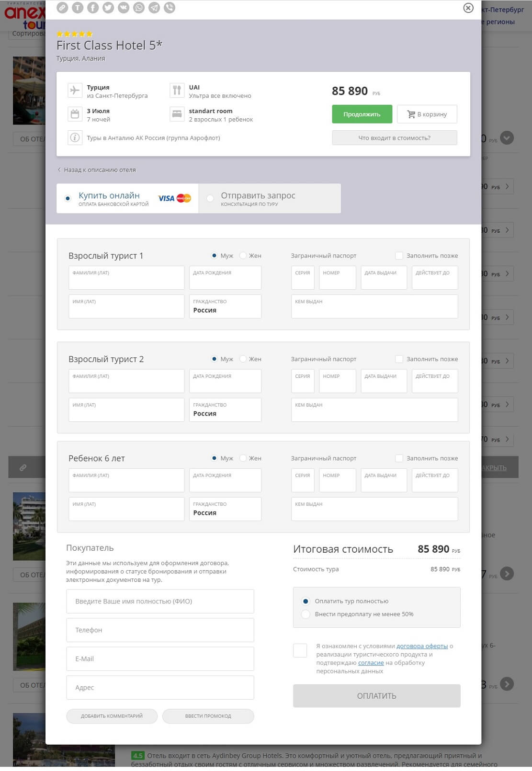This screenshot has height=771, width=532.
Task: Click the green Продолжить button
Action: [x=362, y=114]
